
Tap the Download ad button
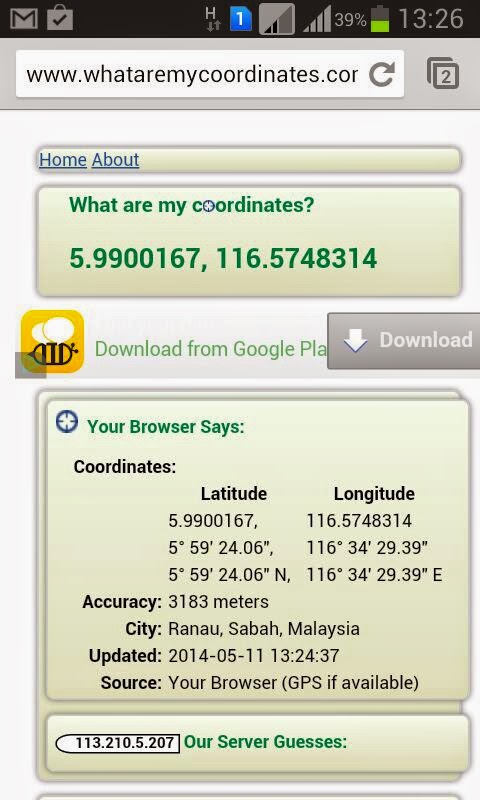coord(403,340)
